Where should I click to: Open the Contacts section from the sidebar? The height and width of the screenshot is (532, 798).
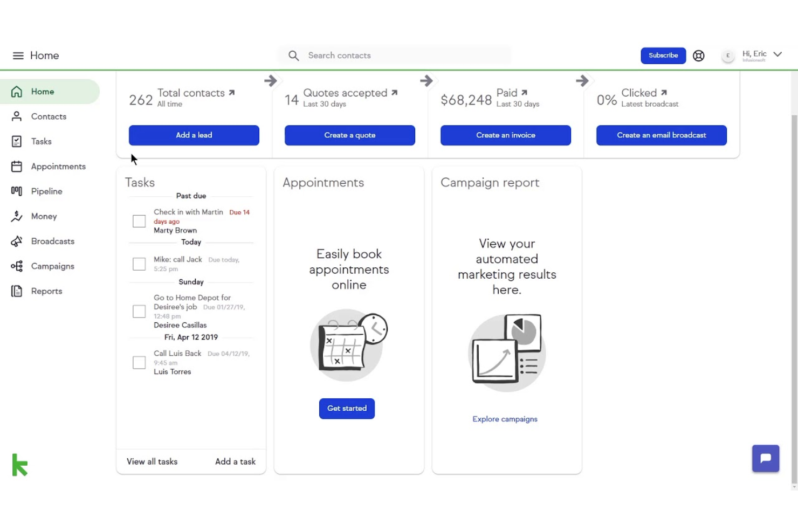click(49, 116)
